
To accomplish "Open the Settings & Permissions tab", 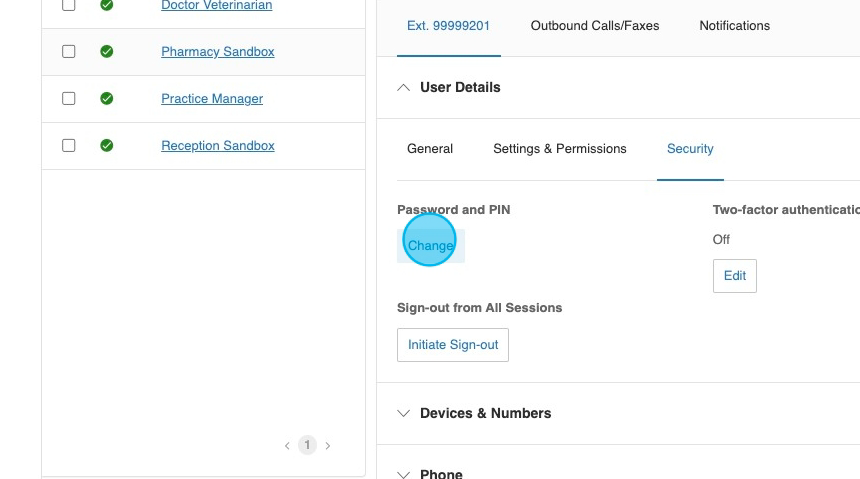I will pos(560,149).
